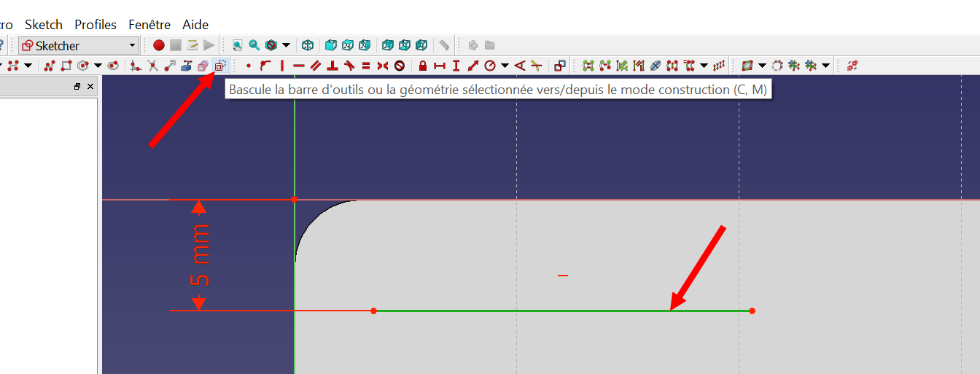Apply the vertical constraint
The width and height of the screenshot is (980, 374).
(x=282, y=66)
